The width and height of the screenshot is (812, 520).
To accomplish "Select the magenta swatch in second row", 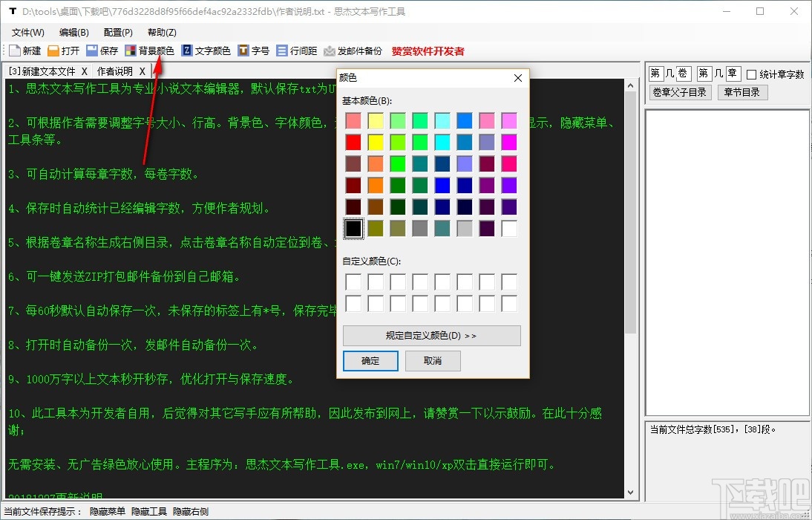I will 509,142.
